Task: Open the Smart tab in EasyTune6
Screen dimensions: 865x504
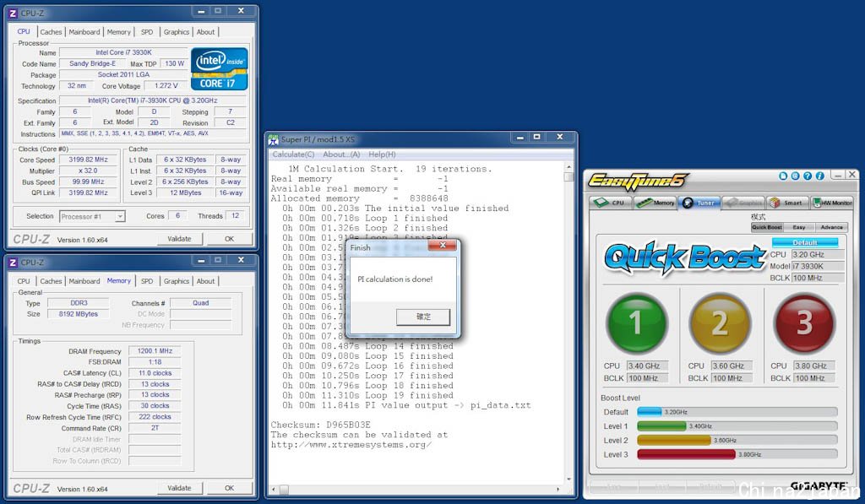Action: [786, 203]
